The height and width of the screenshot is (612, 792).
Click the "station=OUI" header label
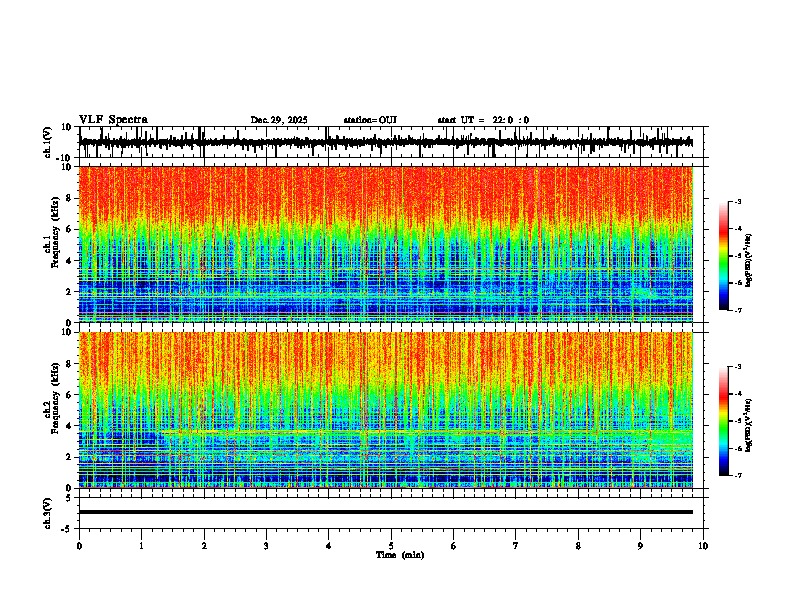click(x=370, y=120)
